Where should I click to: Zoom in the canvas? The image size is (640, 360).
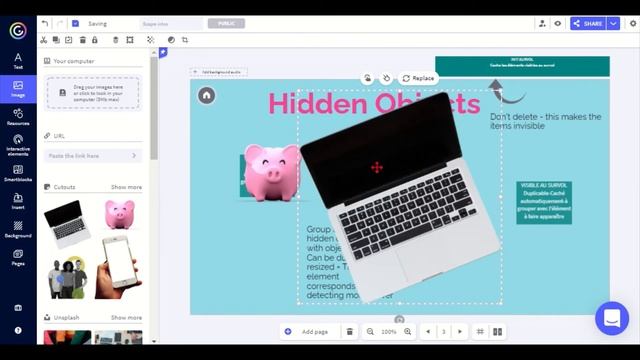pos(408,332)
